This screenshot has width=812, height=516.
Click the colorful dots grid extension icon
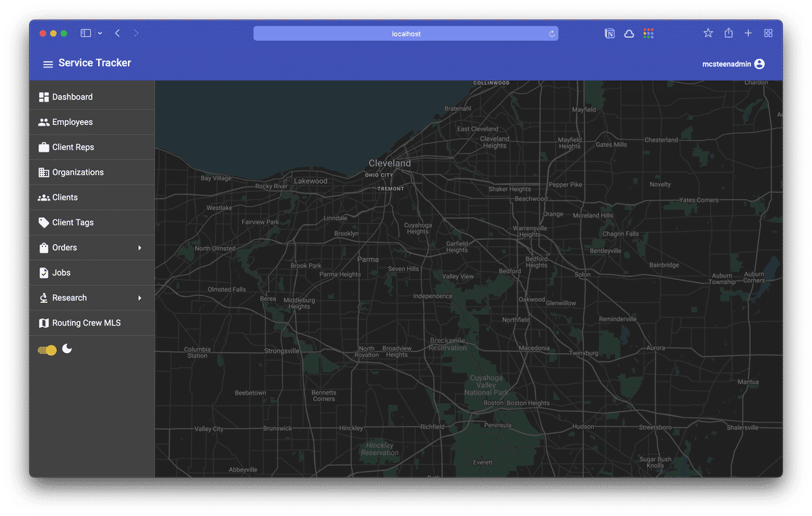click(648, 33)
